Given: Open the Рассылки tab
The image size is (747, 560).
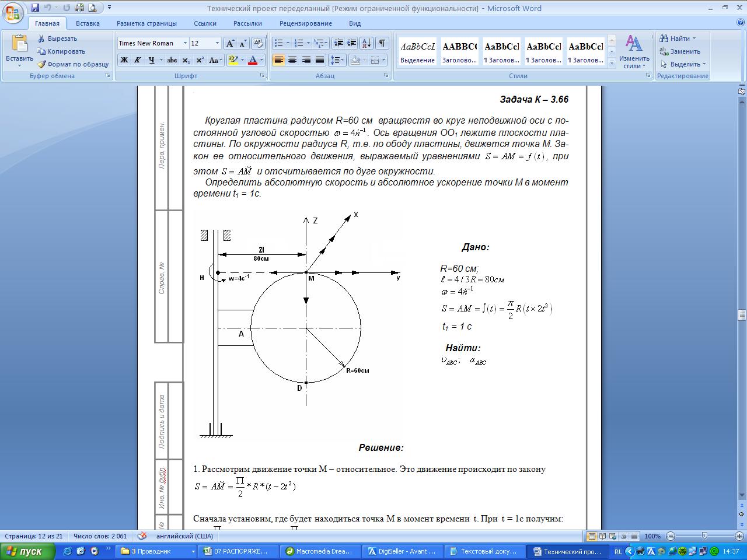Looking at the screenshot, I should pos(247,23).
